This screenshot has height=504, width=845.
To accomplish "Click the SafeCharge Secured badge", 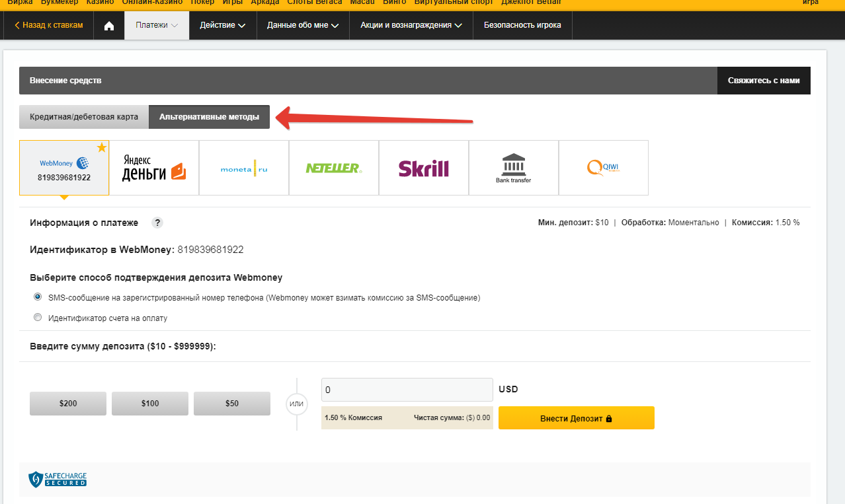I will [58, 479].
